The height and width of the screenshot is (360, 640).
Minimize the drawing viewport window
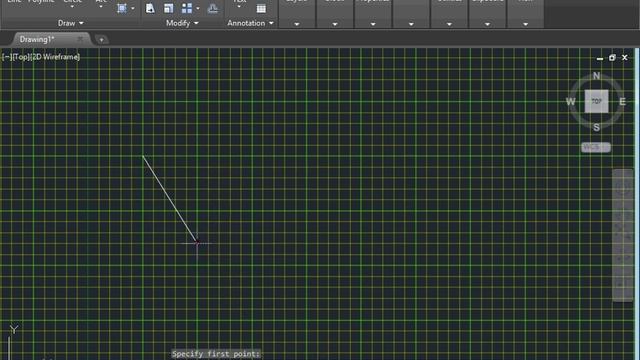pyautogui.click(x=600, y=58)
